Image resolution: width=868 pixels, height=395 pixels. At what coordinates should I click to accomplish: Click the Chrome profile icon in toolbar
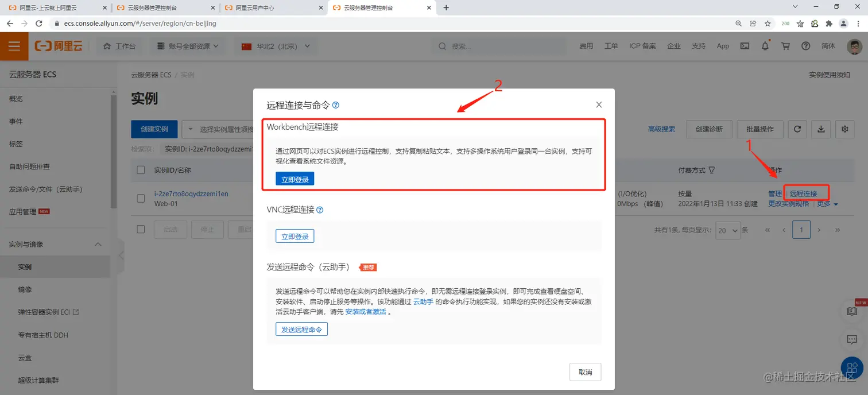pyautogui.click(x=843, y=24)
